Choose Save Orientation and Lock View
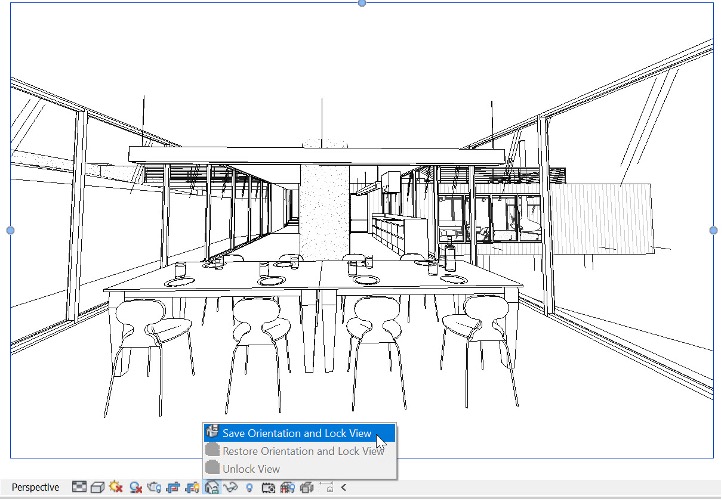Screen dimensions: 722x500 click(x=299, y=433)
